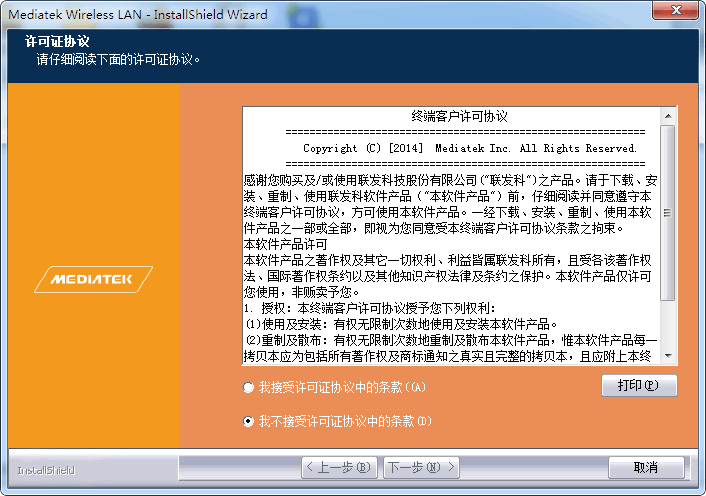
Task: Select 我不接受许可证协议中的条款 radio button
Action: [x=248, y=421]
